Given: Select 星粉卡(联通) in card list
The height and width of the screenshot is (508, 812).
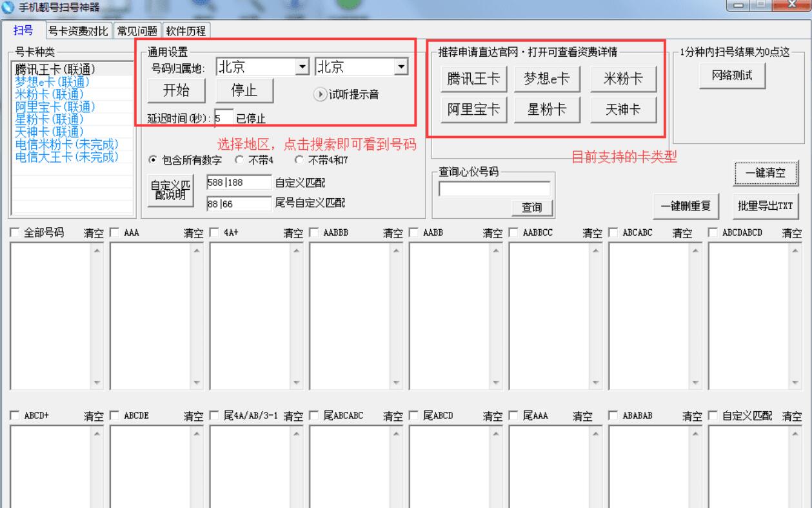Looking at the screenshot, I should coord(72,119).
